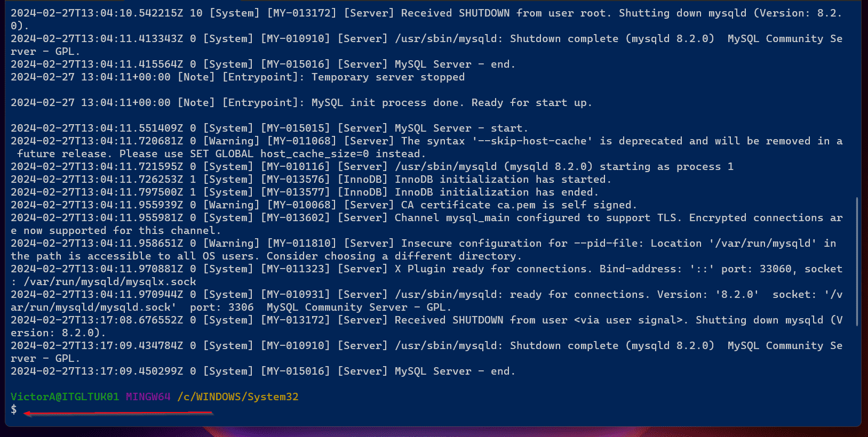Click the '--skip-host-cache' deprecated syntax text
The image size is (868, 437).
[x=532, y=141]
